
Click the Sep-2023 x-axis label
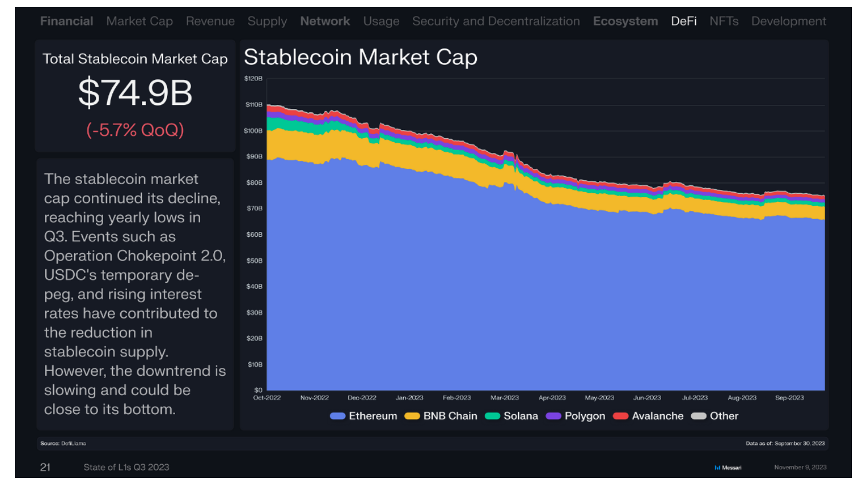pyautogui.click(x=789, y=397)
